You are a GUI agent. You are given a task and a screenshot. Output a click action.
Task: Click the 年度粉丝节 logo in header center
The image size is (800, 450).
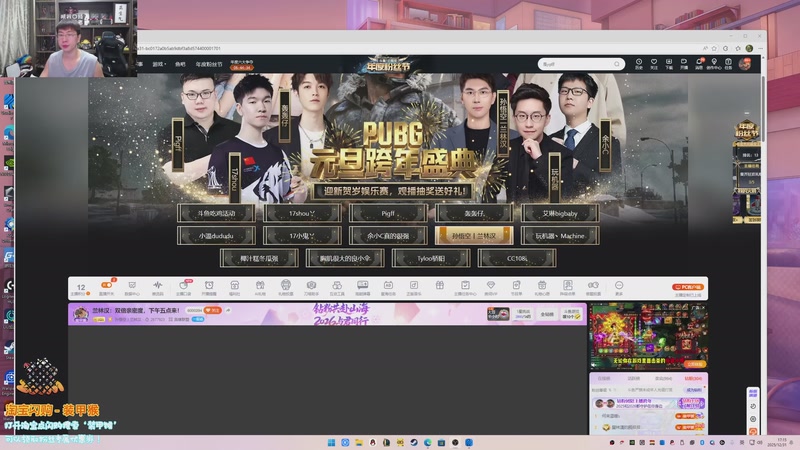coord(389,64)
